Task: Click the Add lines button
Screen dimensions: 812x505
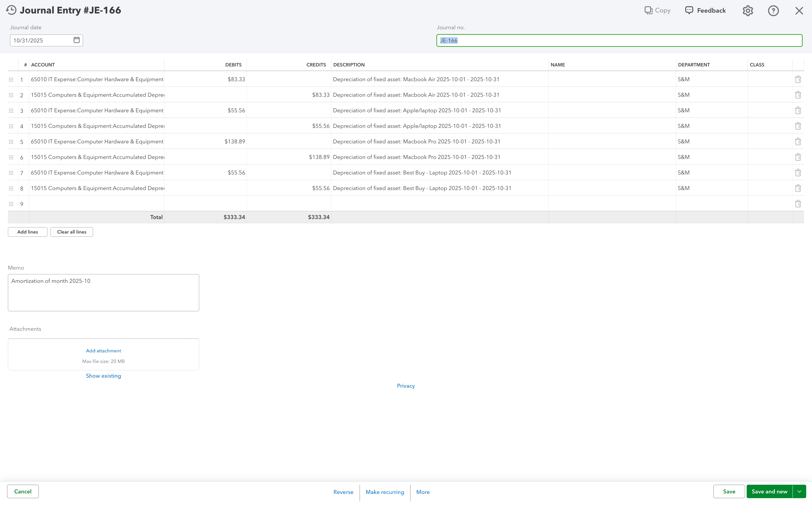Action: pos(27,232)
